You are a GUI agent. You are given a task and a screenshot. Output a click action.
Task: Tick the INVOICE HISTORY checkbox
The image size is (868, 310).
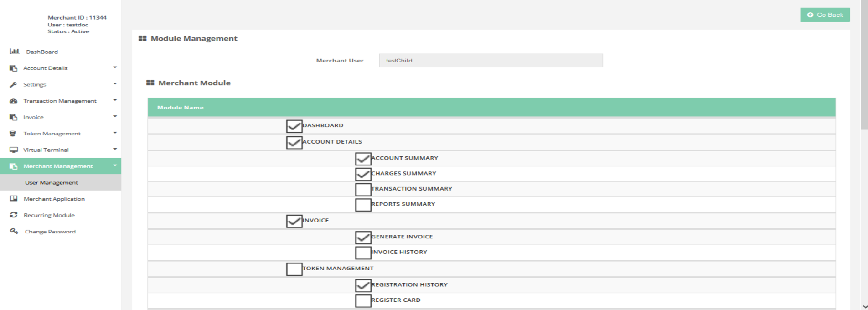tap(363, 253)
